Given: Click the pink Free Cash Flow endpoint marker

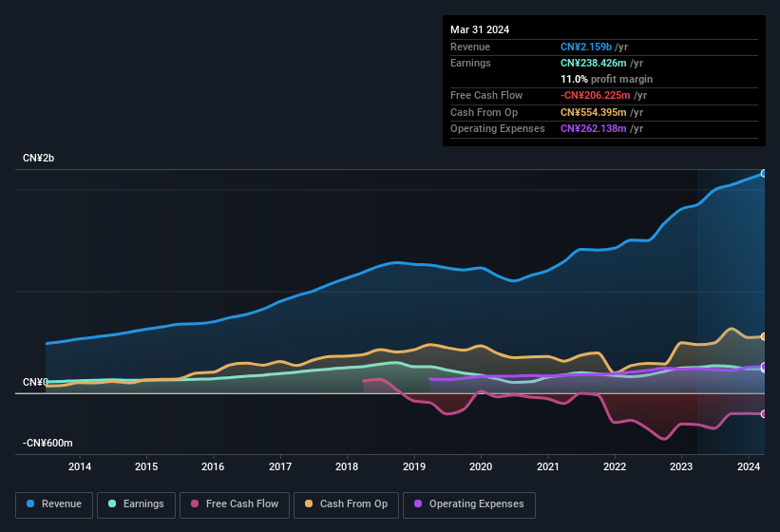Looking at the screenshot, I should 764,414.
